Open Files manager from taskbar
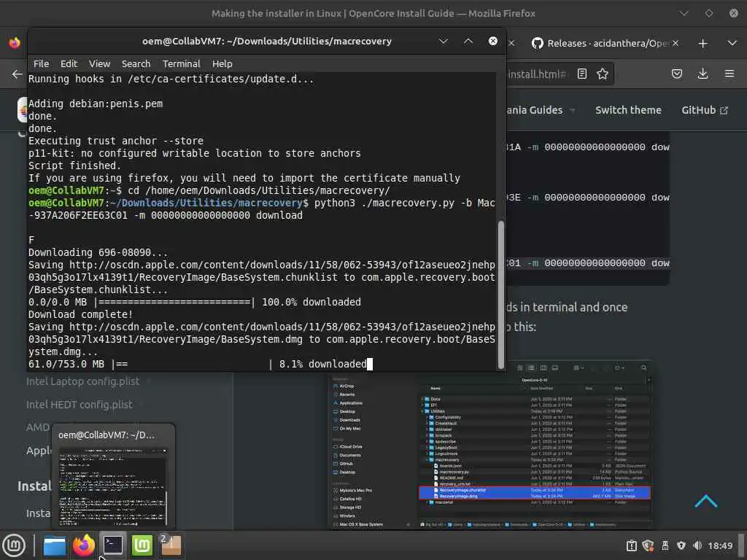This screenshot has width=747, height=560. [54, 545]
